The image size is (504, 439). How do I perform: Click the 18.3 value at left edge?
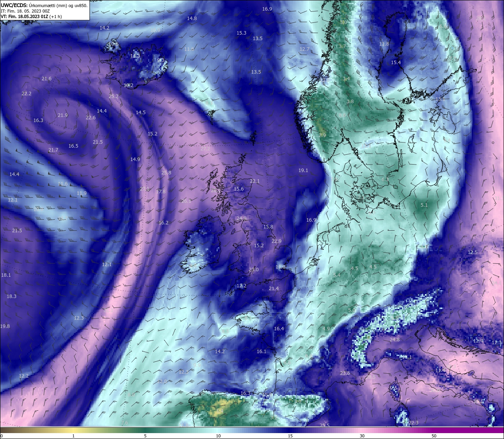click(x=11, y=296)
